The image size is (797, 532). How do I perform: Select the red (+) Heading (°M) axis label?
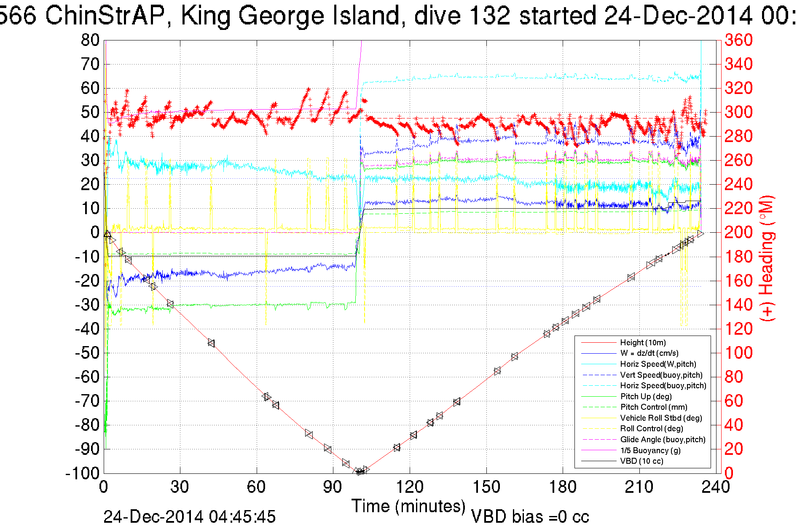(766, 258)
